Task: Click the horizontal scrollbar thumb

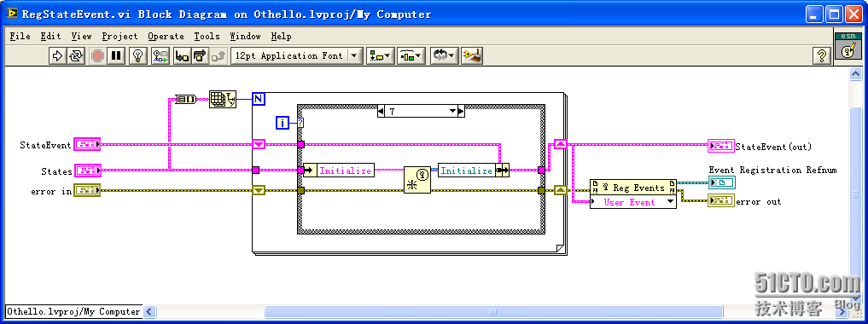Action: tap(494, 312)
